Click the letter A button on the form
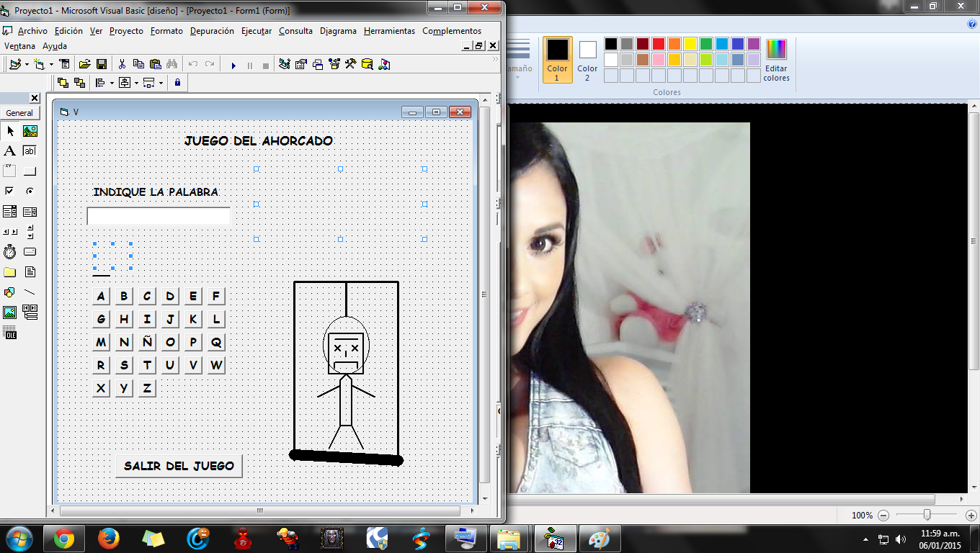The image size is (980, 553). tap(101, 296)
